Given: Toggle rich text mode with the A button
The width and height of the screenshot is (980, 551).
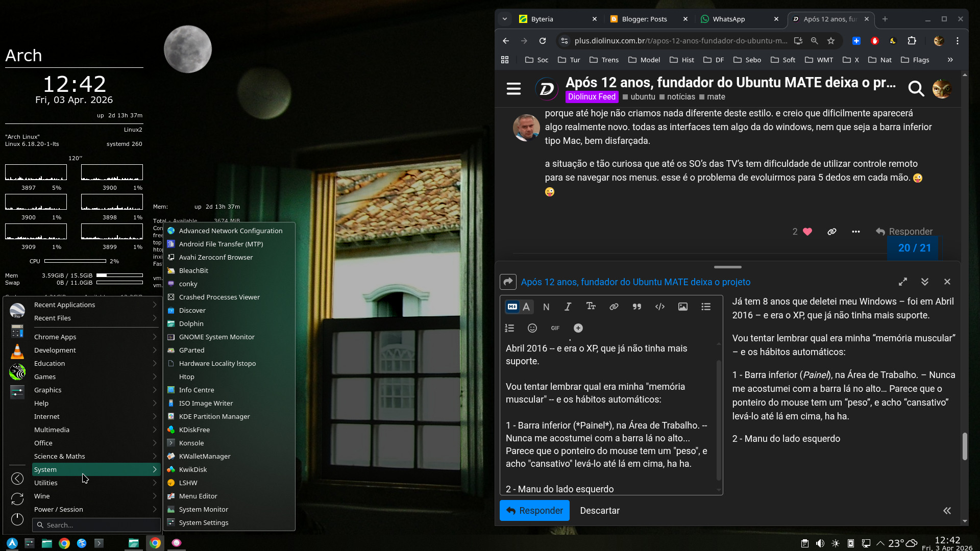Looking at the screenshot, I should coord(526,307).
